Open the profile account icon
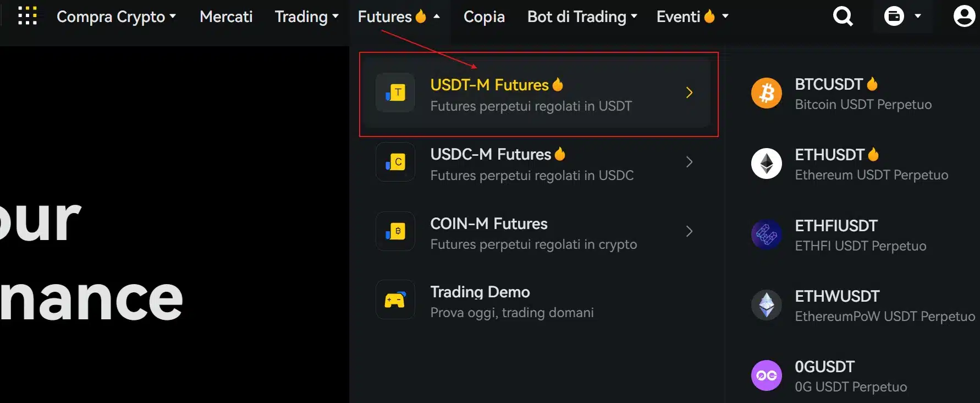Image resolution: width=980 pixels, height=403 pixels. 964,16
